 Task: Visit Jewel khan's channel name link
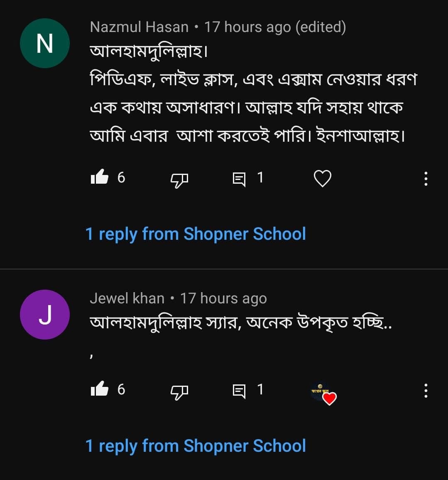click(x=127, y=298)
